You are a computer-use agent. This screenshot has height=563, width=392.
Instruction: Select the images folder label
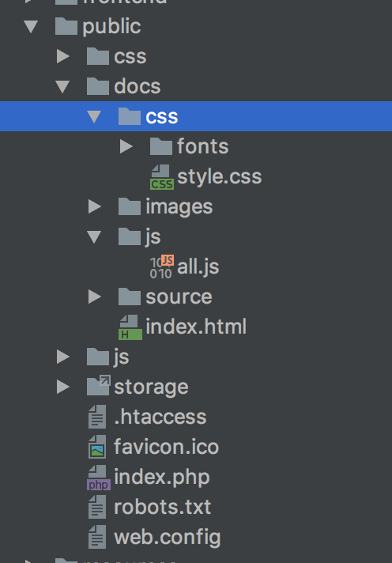coord(179,207)
